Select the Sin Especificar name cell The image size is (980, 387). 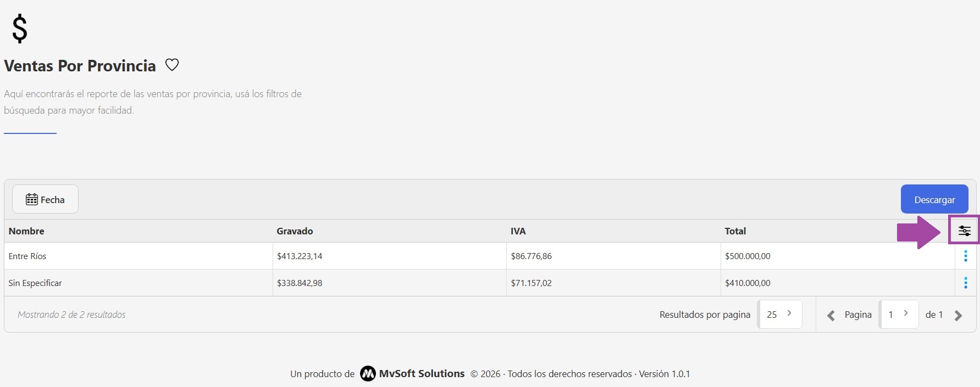pos(35,283)
